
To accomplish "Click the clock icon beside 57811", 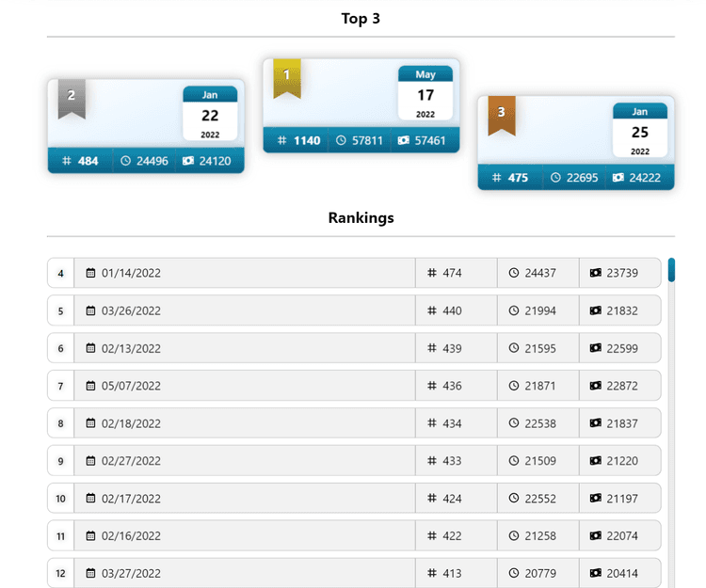I will (x=341, y=140).
